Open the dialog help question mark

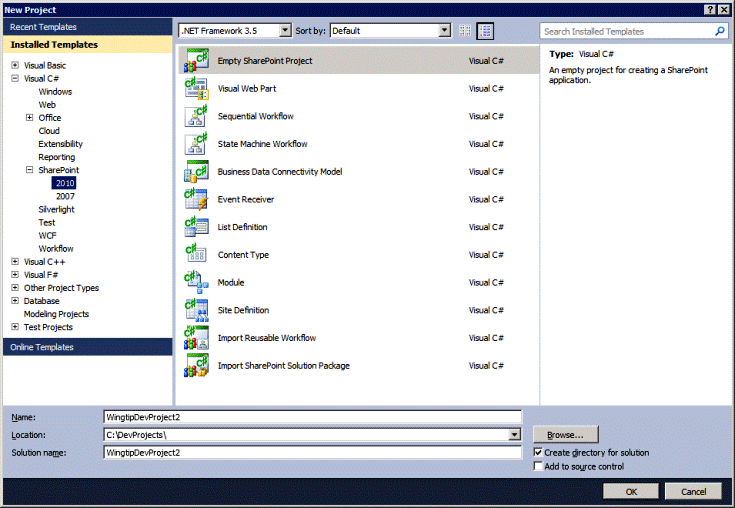pos(710,9)
